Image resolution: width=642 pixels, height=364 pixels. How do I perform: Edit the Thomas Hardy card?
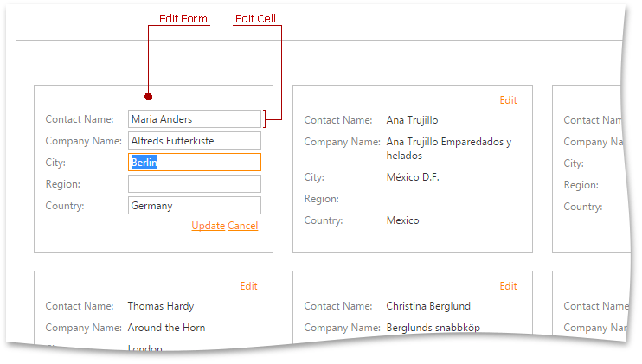[248, 286]
